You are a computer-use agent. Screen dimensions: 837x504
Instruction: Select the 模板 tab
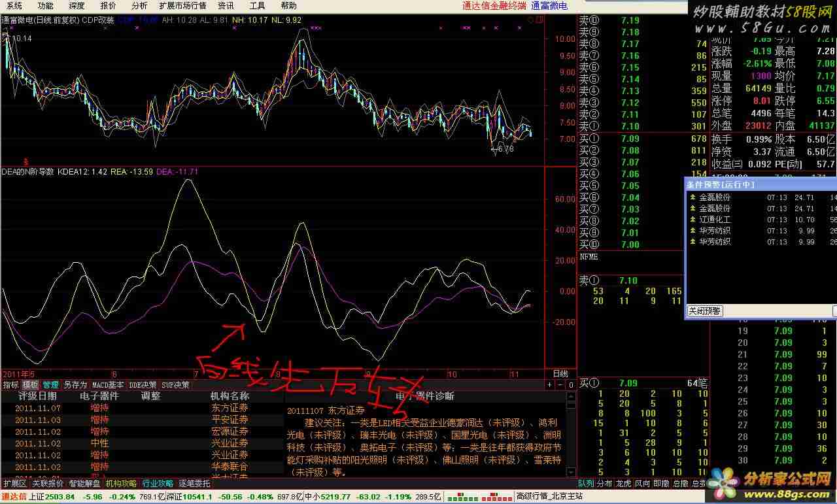point(31,385)
